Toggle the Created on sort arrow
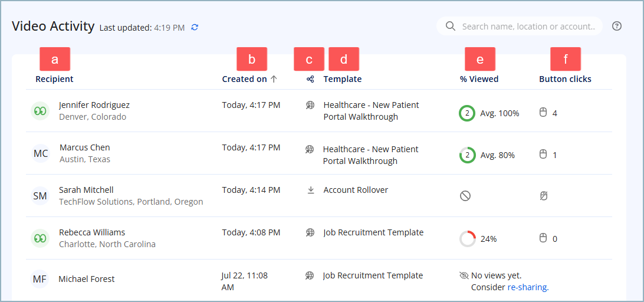This screenshot has height=302, width=644. [274, 79]
